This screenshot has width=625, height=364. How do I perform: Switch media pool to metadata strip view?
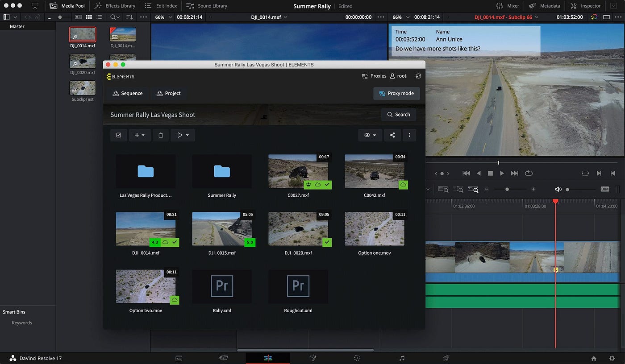tap(79, 17)
